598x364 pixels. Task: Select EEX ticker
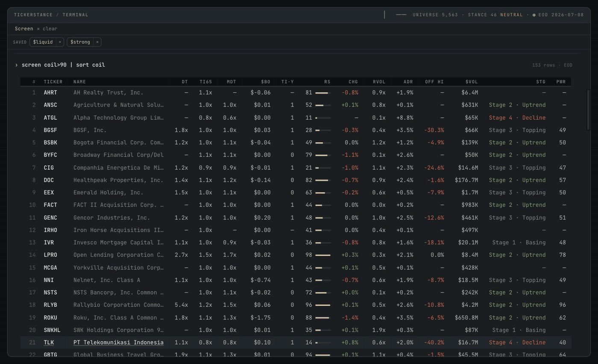point(49,192)
